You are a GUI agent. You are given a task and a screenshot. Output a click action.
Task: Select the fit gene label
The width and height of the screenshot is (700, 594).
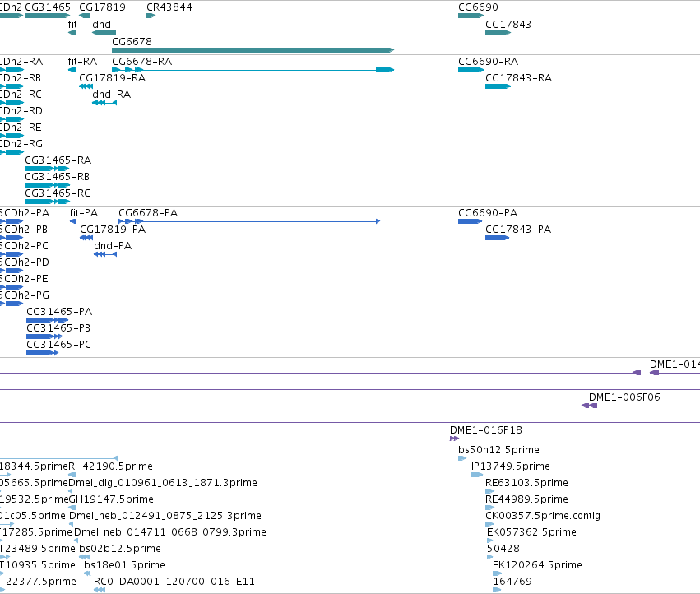pos(72,25)
